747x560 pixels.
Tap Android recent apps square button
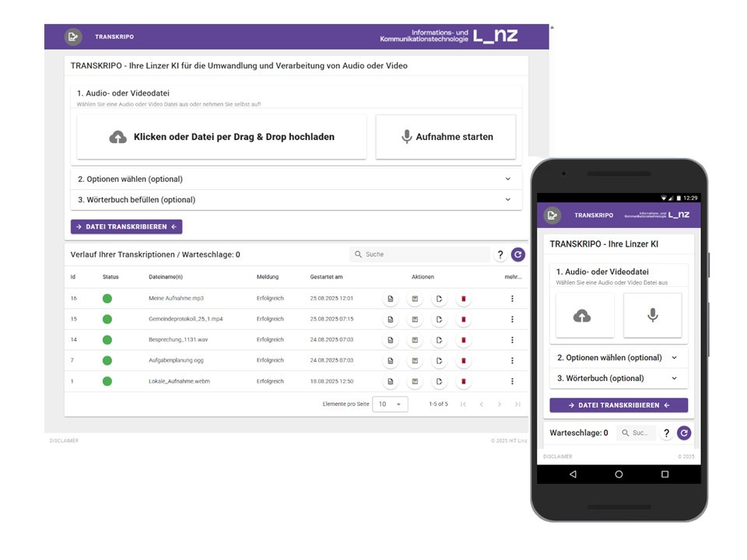[x=665, y=474]
